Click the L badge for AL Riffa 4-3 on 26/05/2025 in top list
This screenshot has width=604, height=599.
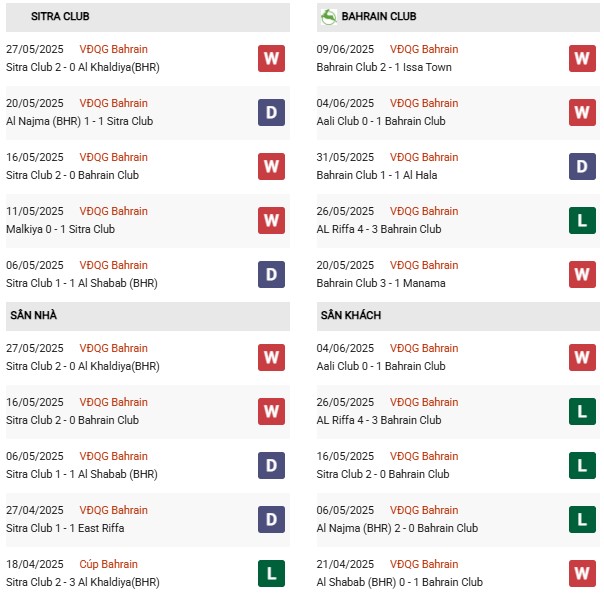tap(582, 221)
